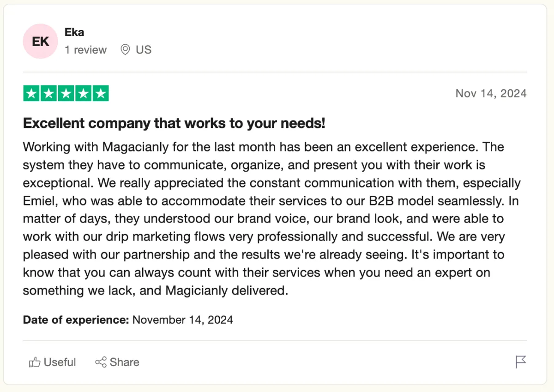Click the US country label
Image resolution: width=554 pixels, height=392 pixels.
click(144, 50)
